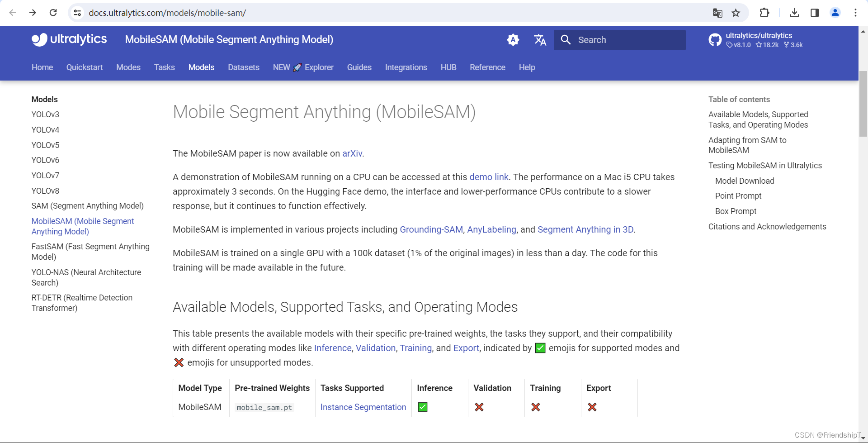868x443 pixels.
Task: Open the Modes tab
Action: point(128,67)
